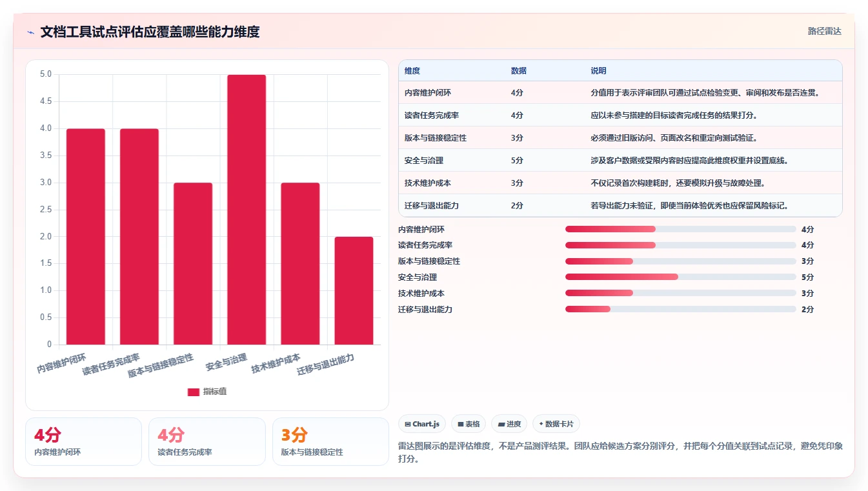Screen dimensions: 868x491
Task: Click the lightning icon beside the title
Action: coord(31,32)
